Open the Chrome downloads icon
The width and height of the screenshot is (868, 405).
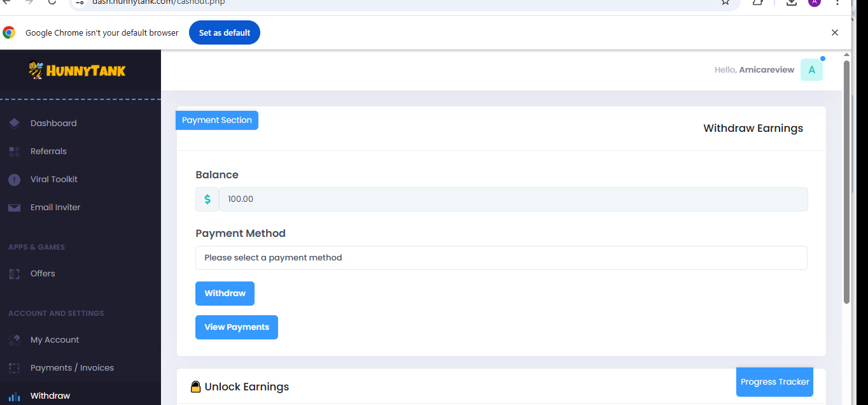point(792,2)
